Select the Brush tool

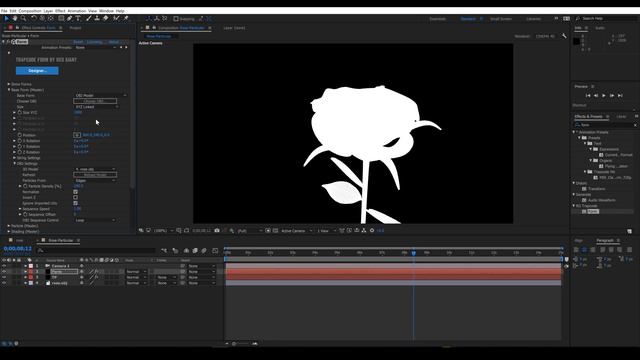pos(89,18)
